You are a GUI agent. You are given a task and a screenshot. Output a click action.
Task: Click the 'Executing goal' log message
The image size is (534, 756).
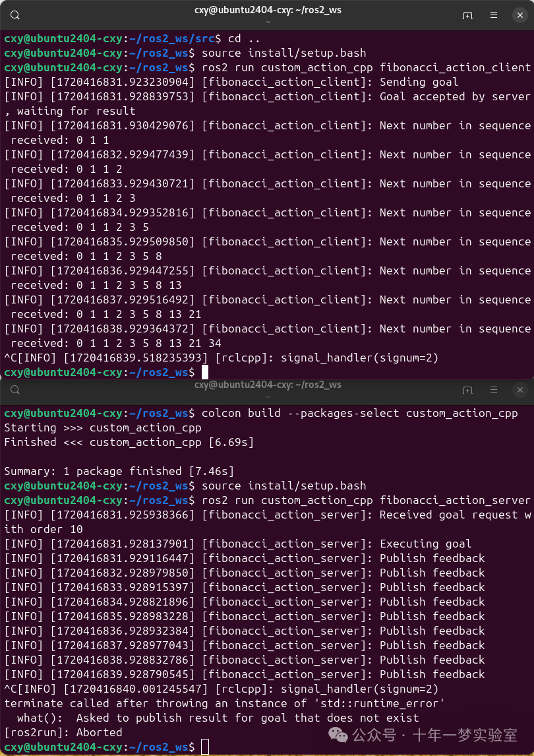[x=426, y=544]
